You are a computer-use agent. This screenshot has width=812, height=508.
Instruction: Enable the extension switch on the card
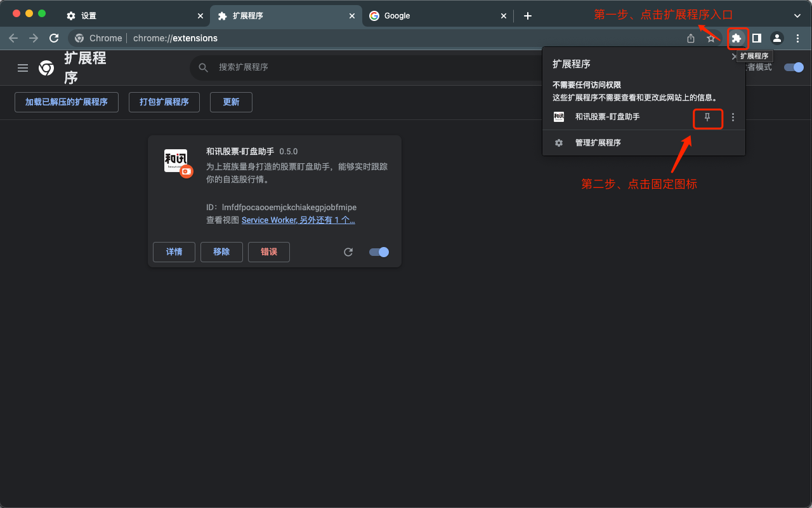point(379,251)
